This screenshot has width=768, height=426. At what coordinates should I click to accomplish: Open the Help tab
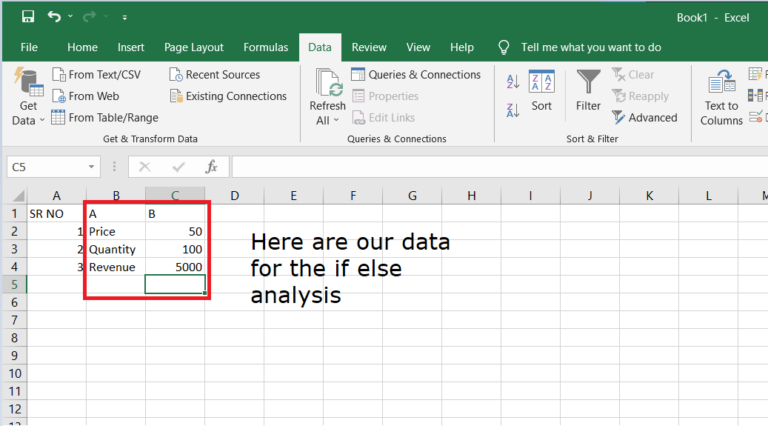pyautogui.click(x=462, y=47)
